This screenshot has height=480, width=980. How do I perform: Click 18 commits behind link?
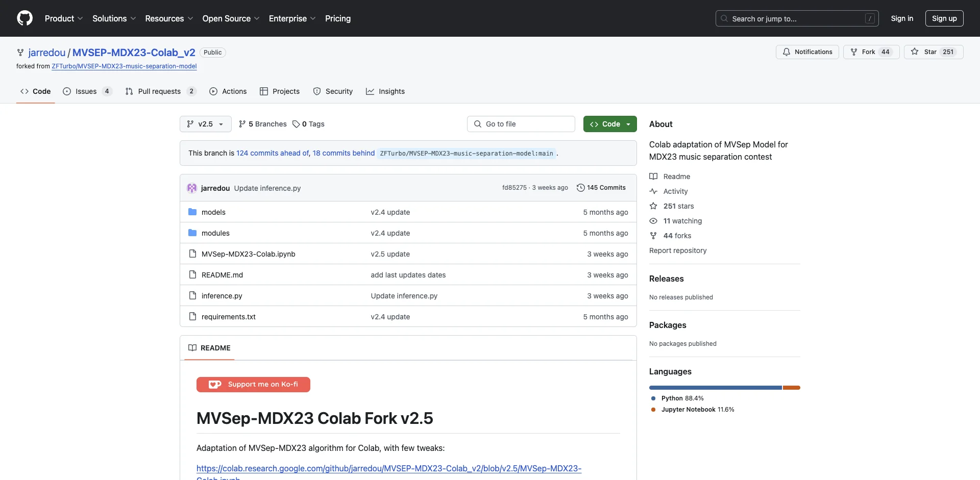point(344,153)
